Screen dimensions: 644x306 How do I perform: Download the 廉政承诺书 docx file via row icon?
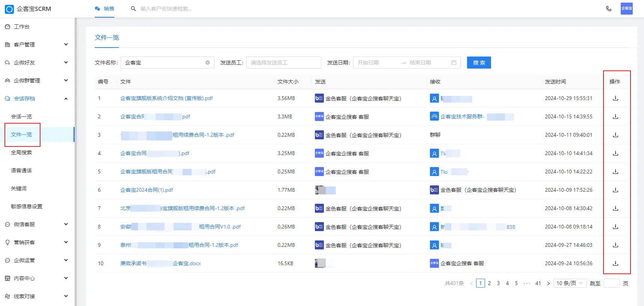[x=615, y=263]
